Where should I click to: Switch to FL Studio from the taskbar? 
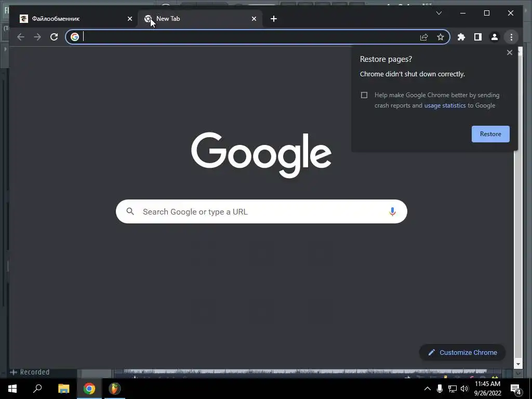(x=115, y=389)
